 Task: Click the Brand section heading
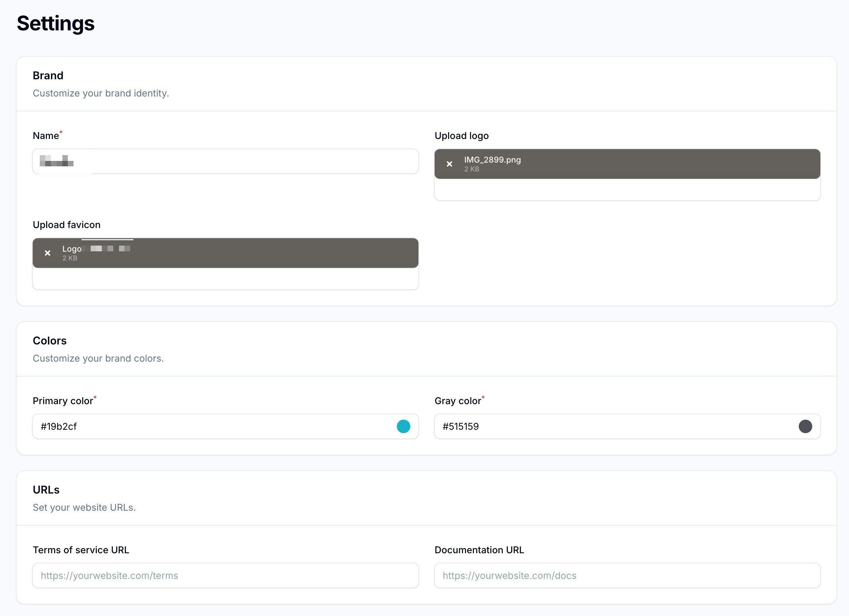[48, 75]
